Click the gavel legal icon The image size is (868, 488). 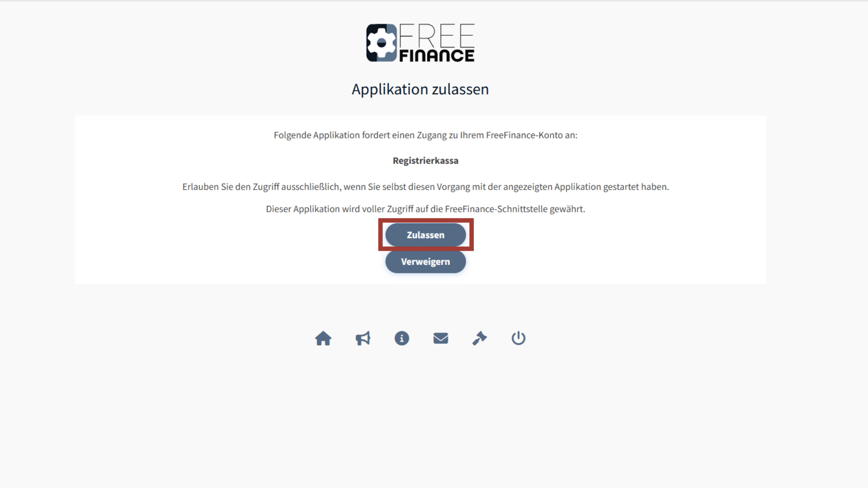(480, 338)
